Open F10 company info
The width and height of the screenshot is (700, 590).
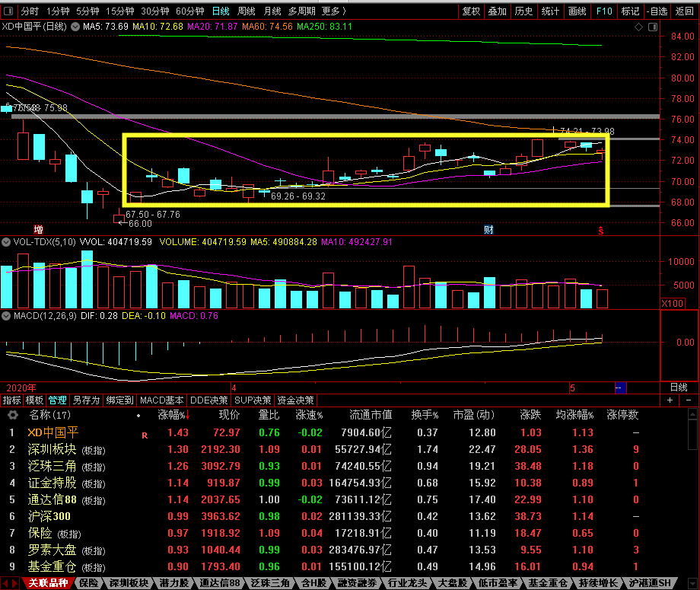(x=604, y=11)
